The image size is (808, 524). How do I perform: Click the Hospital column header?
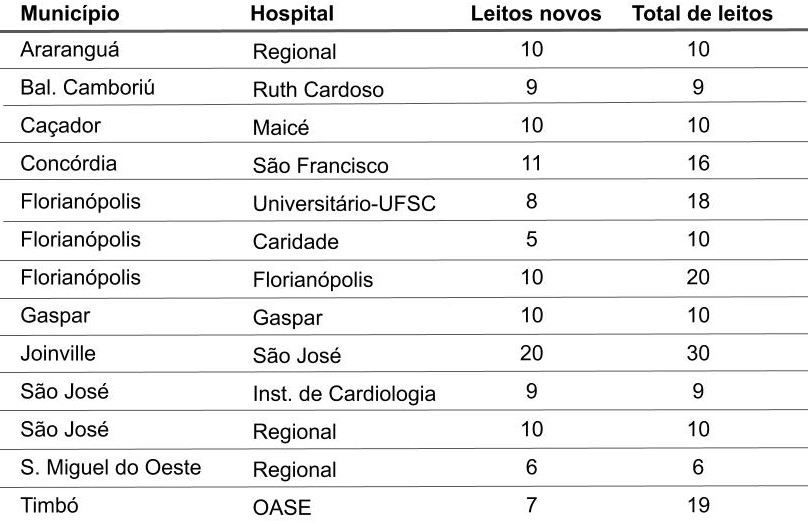(292, 14)
